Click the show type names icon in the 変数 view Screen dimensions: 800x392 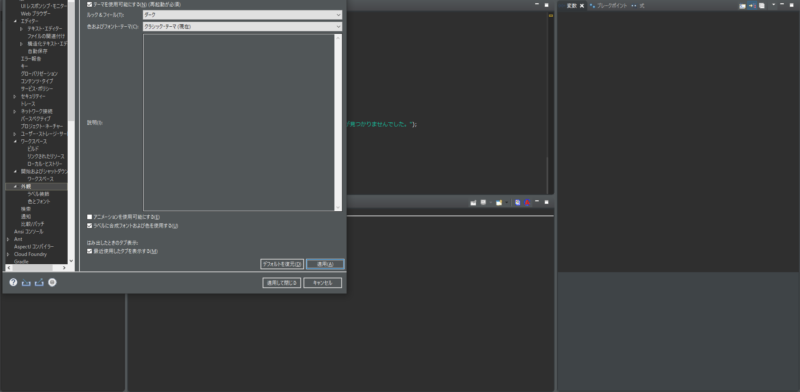(x=742, y=6)
